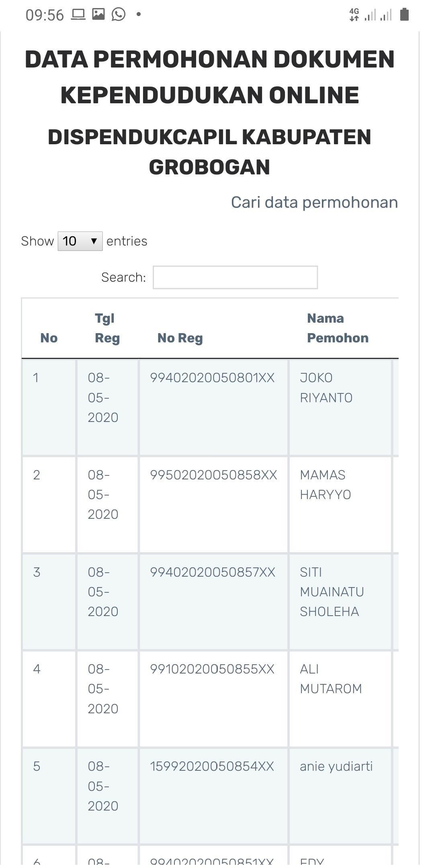
Task: Select registration number 99502020050858XX
Action: point(213,475)
